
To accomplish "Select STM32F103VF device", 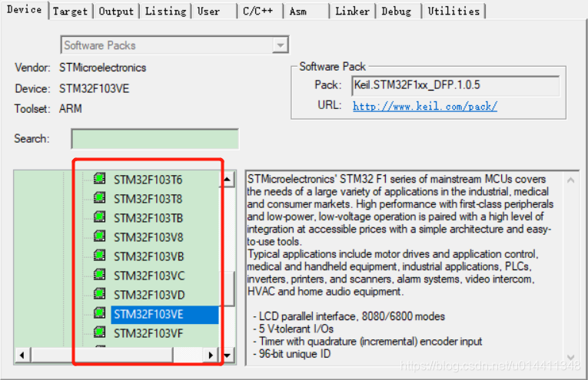I will click(148, 333).
